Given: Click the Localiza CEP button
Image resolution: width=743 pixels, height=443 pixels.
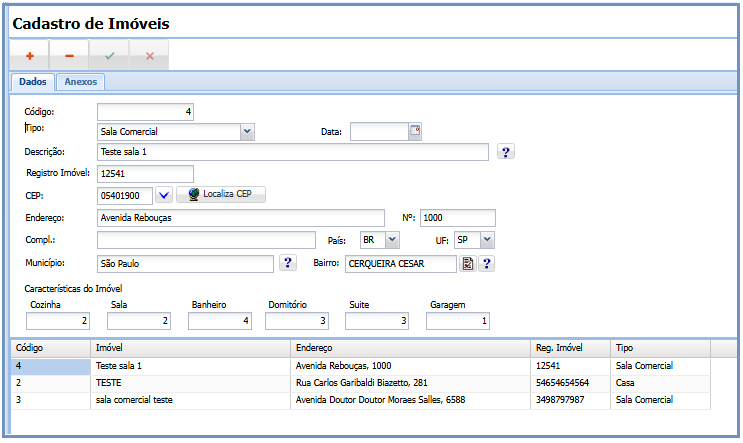Looking at the screenshot, I should [220, 195].
